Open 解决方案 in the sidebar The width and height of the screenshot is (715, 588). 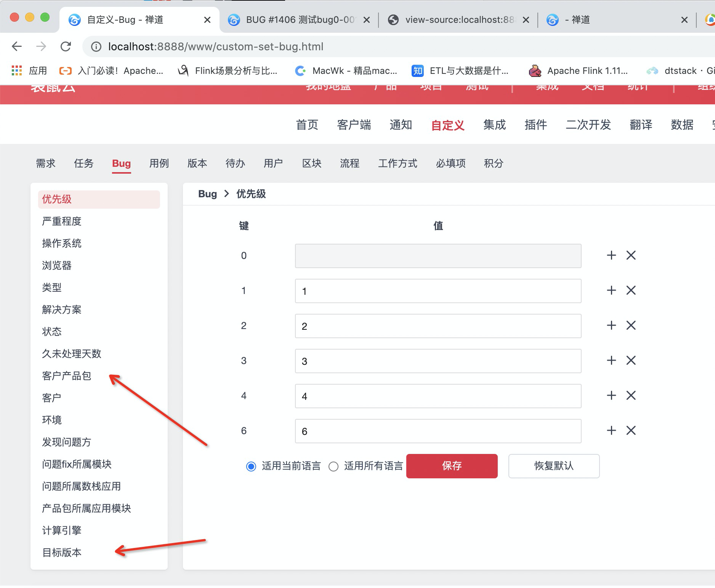62,310
